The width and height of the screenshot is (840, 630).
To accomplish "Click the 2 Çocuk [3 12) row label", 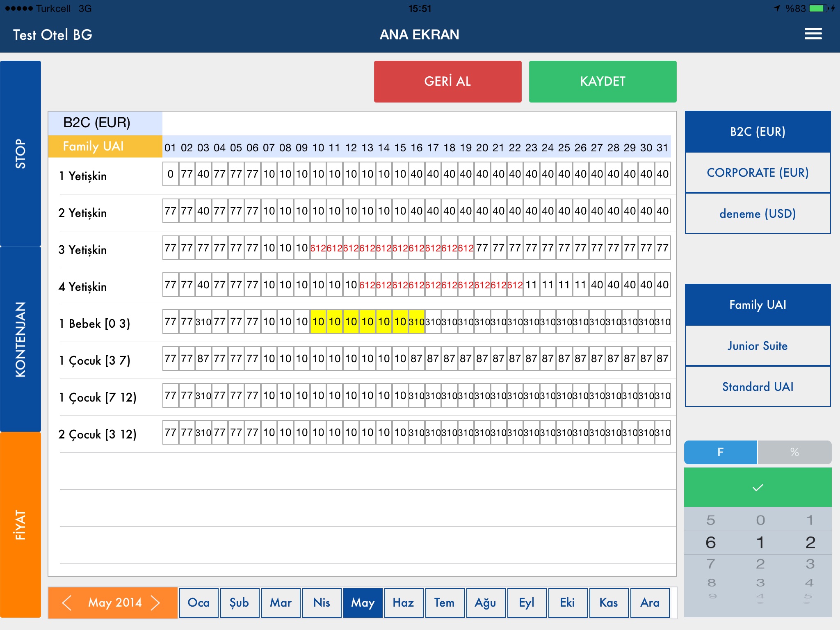I will [x=98, y=434].
